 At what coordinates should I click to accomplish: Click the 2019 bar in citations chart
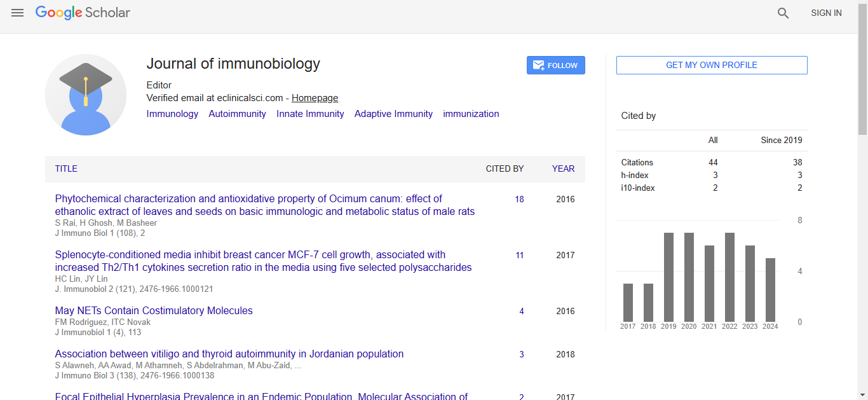668,277
